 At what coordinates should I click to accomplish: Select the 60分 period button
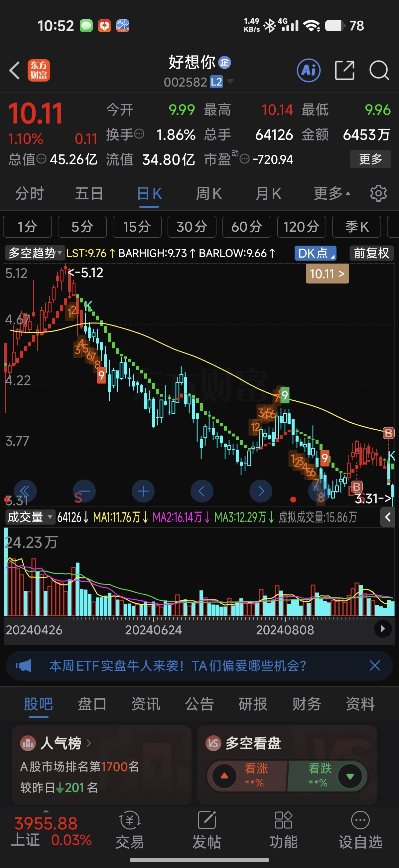pos(247,226)
